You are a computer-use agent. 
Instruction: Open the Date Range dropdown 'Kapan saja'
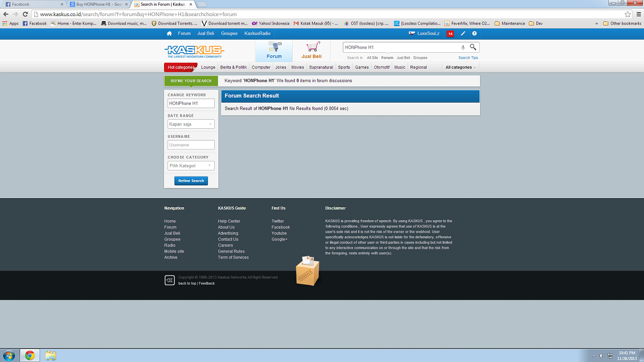[x=191, y=124]
